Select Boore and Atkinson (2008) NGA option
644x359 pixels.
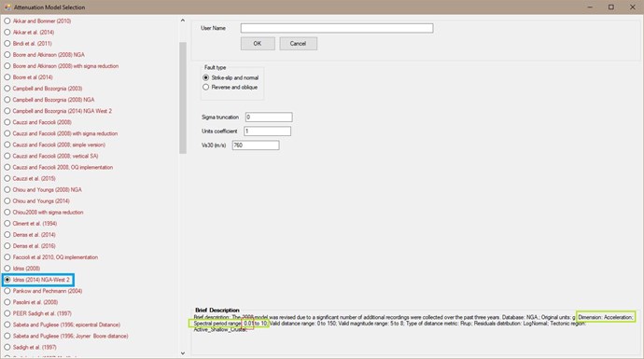pos(45,55)
